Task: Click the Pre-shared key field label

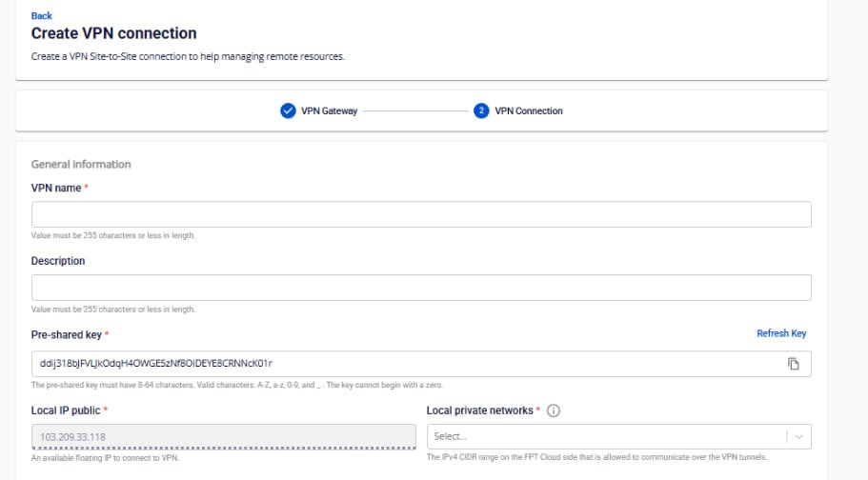Action: pyautogui.click(x=68, y=334)
